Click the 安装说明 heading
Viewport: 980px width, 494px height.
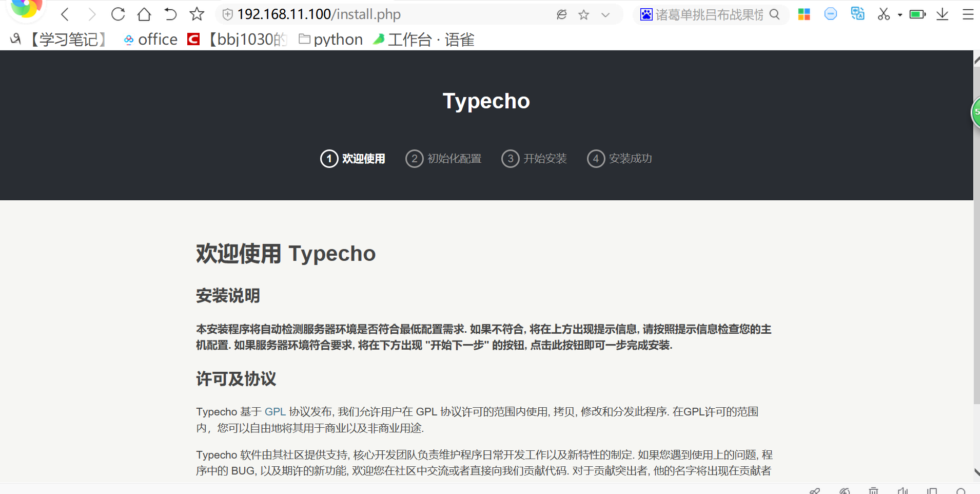tap(228, 296)
